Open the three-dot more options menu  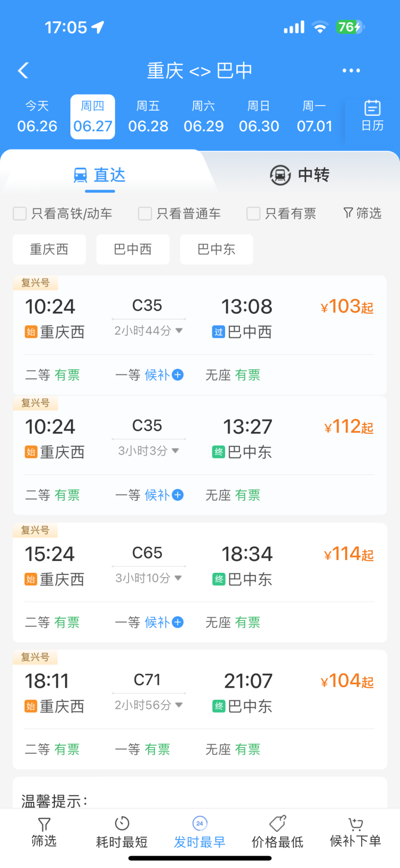pos(351,70)
